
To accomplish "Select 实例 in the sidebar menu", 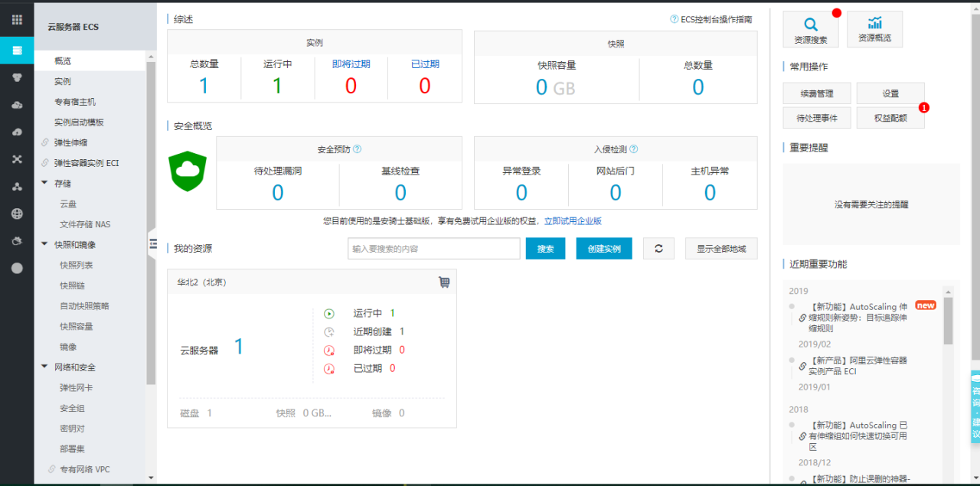I will tap(63, 81).
